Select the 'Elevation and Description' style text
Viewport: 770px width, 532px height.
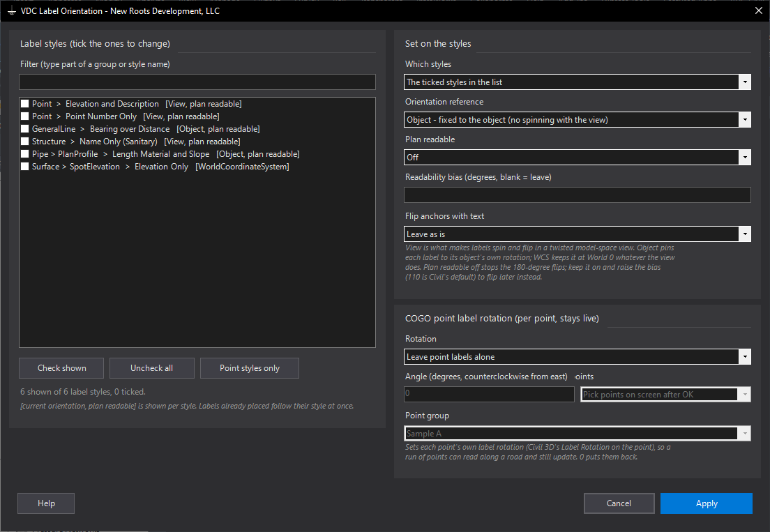click(112, 104)
